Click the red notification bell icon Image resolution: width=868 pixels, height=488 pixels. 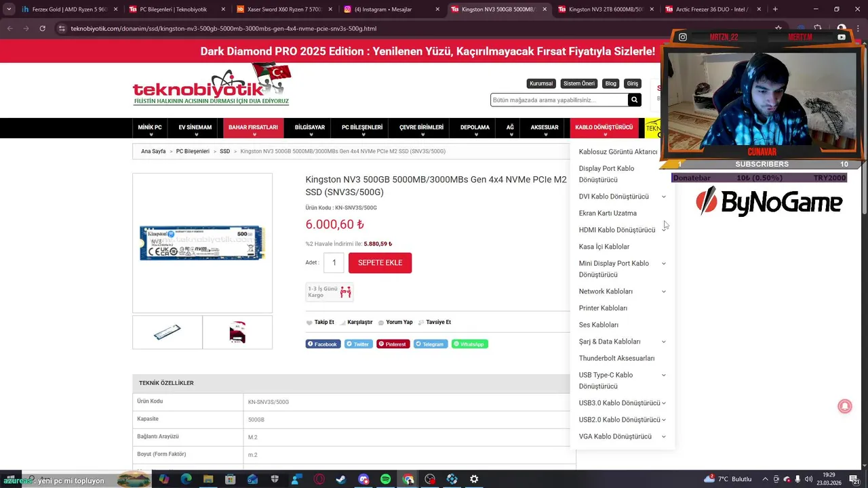coord(845,406)
